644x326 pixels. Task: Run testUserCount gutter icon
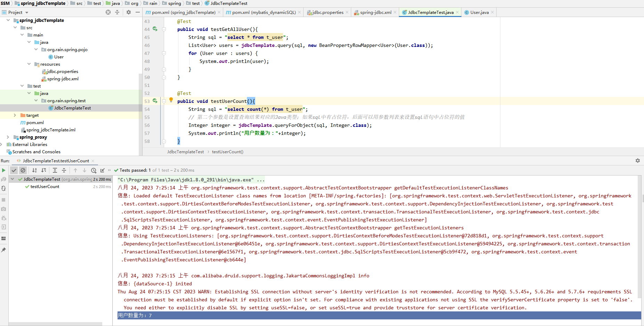[x=155, y=101]
